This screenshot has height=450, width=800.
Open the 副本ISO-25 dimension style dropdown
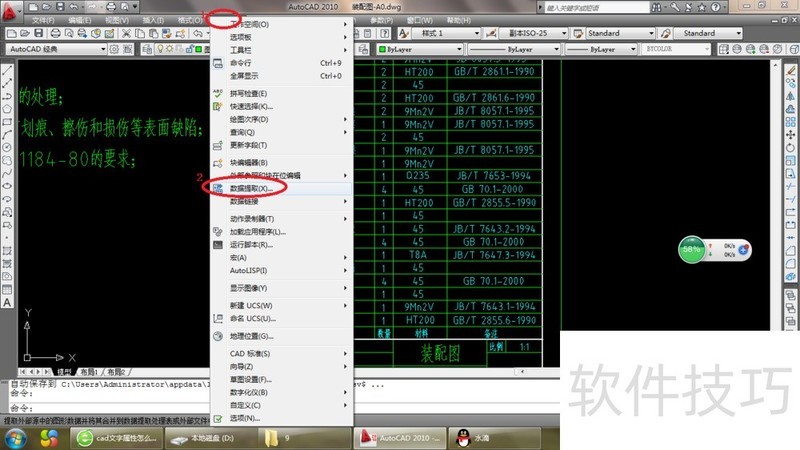pos(533,34)
